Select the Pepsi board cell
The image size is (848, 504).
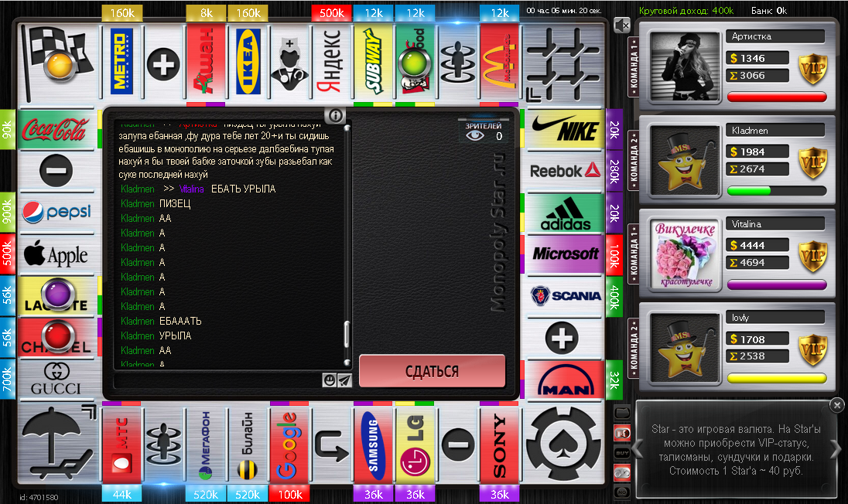[x=56, y=213]
